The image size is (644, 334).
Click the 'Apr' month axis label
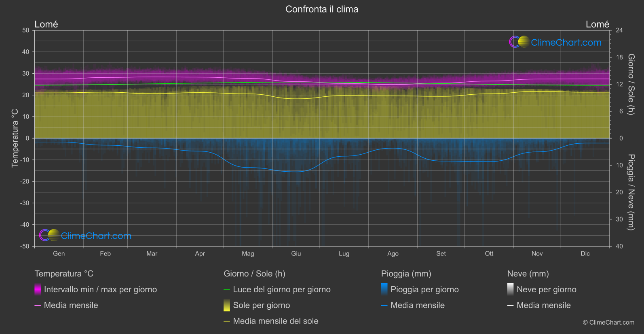200,253
